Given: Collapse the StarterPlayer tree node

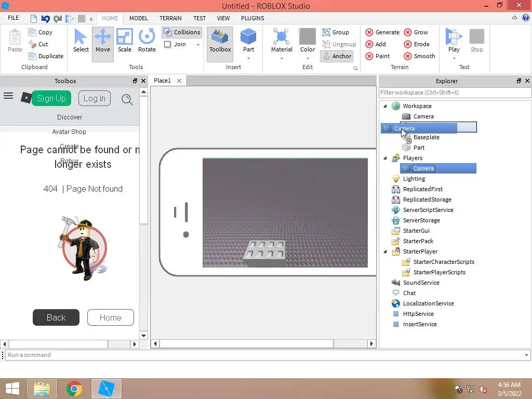Looking at the screenshot, I should coord(385,252).
